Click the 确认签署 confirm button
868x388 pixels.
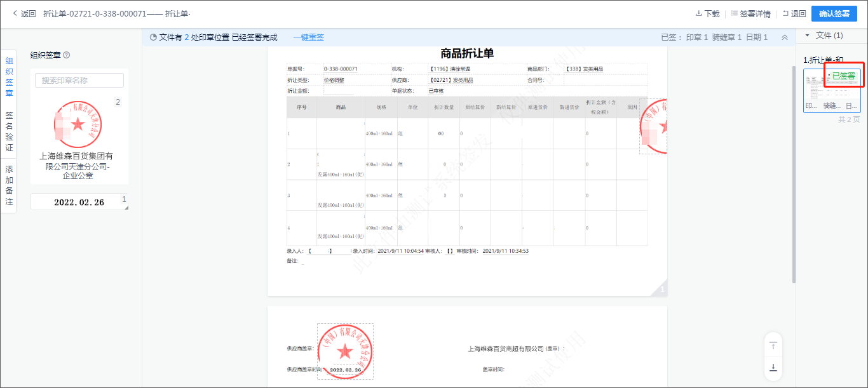tap(834, 13)
